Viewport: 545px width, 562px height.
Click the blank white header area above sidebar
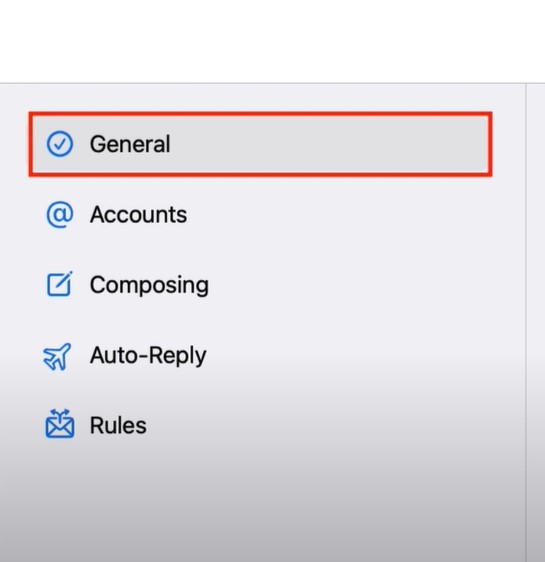click(x=272, y=41)
